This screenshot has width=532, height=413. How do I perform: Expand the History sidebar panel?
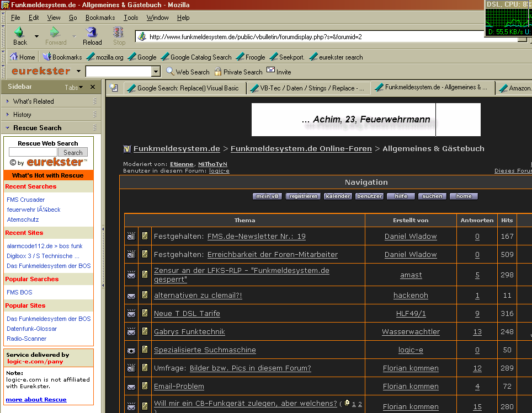[8, 115]
